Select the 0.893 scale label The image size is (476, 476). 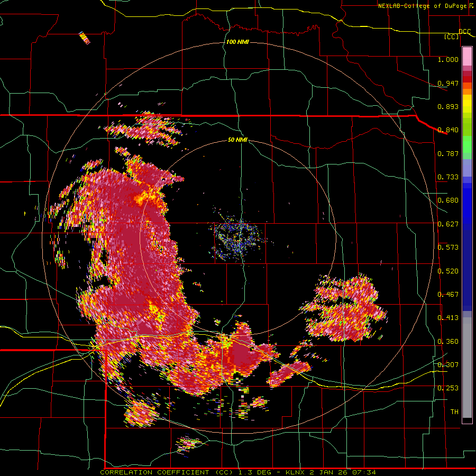coord(448,106)
